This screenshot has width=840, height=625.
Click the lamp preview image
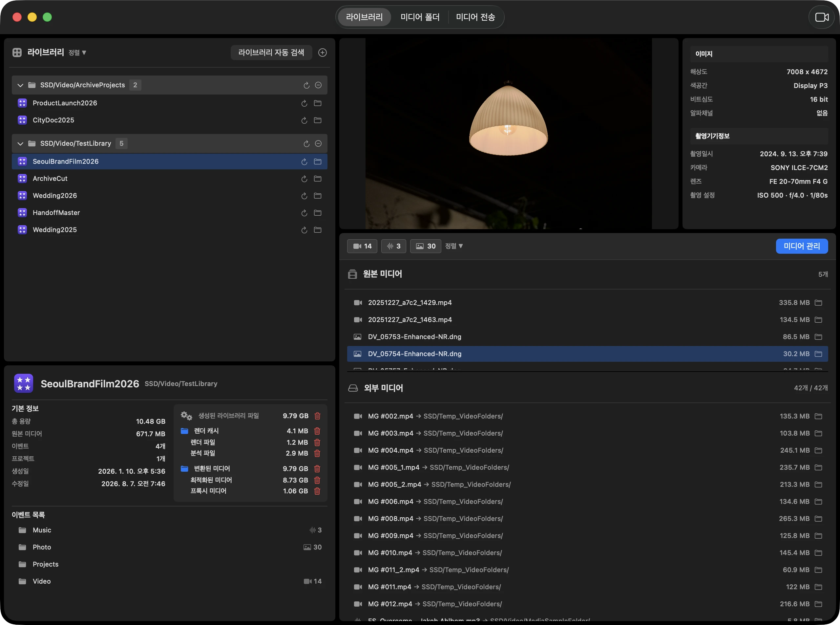(x=508, y=134)
